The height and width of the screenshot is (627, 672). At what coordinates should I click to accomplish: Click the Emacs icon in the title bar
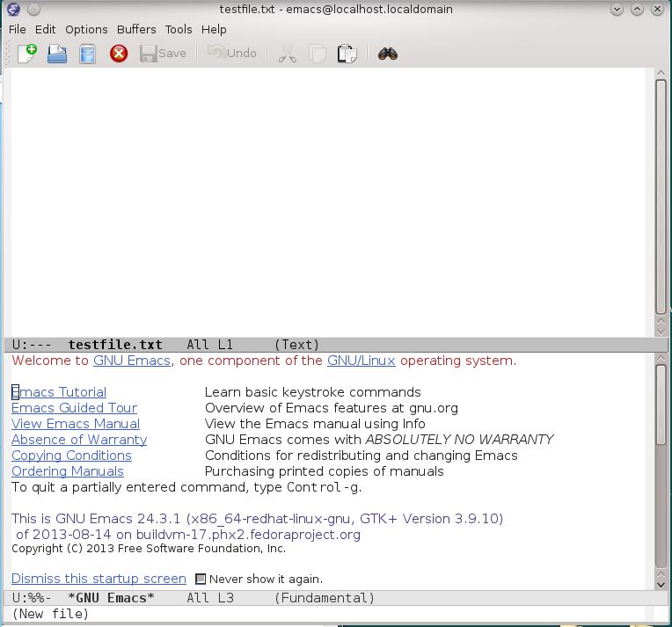(13, 9)
